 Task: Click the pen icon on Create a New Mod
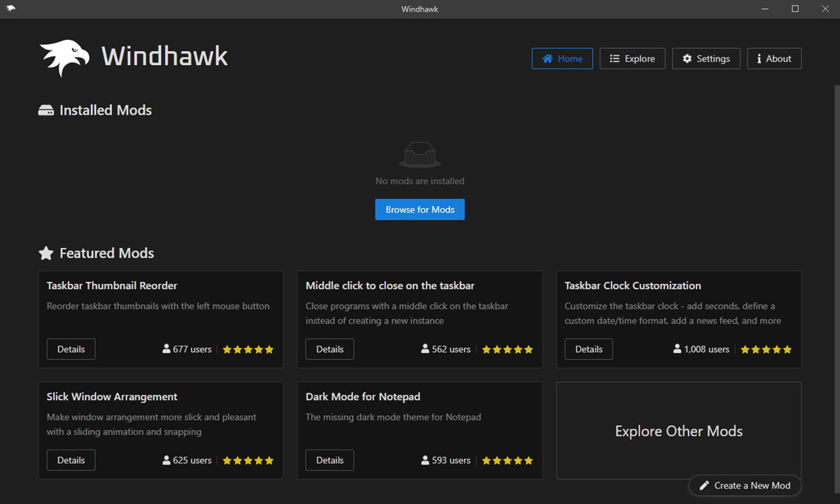(x=705, y=485)
